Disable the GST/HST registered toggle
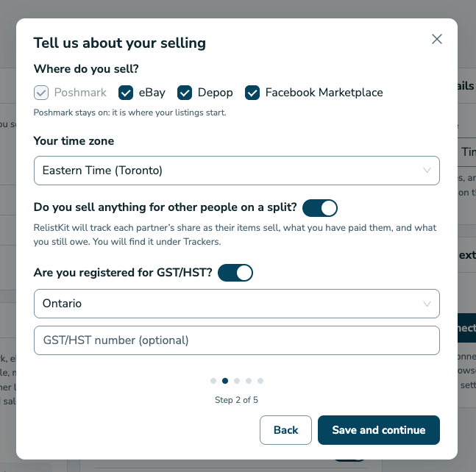Screen dimensions: 476x472 click(235, 273)
